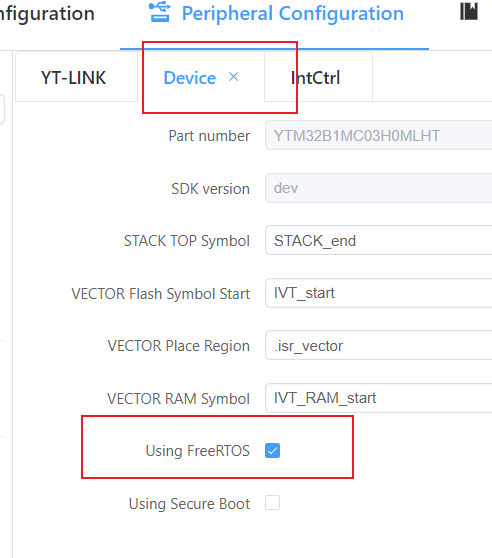Click the USB icon beside Peripheral Configuration
Screen dimensions: 492x558
(x=160, y=12)
